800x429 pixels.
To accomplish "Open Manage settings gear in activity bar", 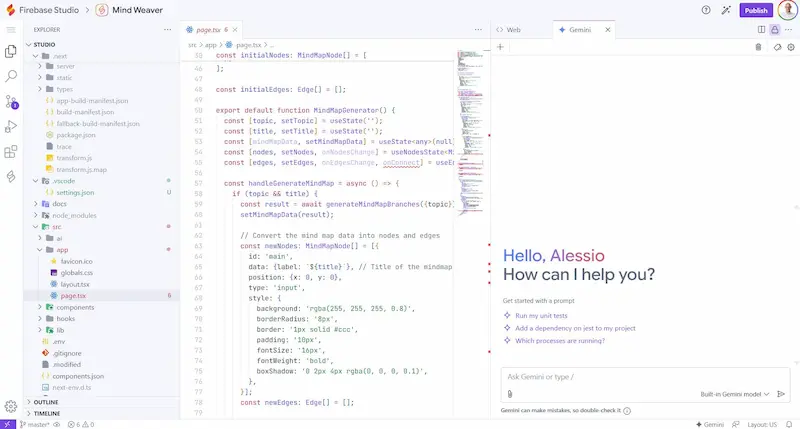I will (11, 406).
